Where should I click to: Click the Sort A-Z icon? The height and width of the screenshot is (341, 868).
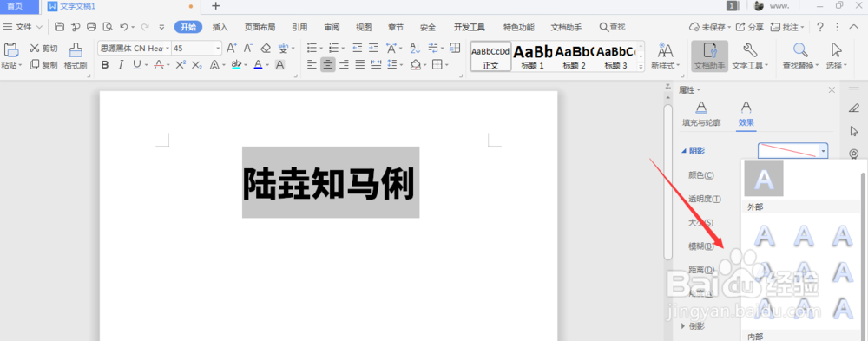point(416,49)
